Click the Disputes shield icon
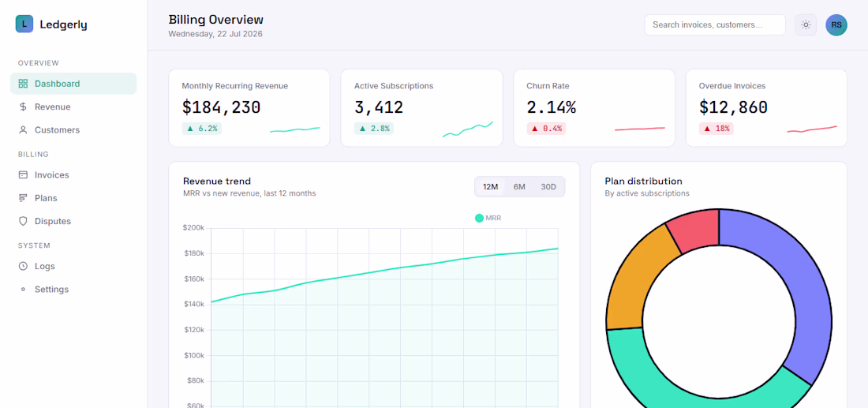868x408 pixels. [23, 221]
